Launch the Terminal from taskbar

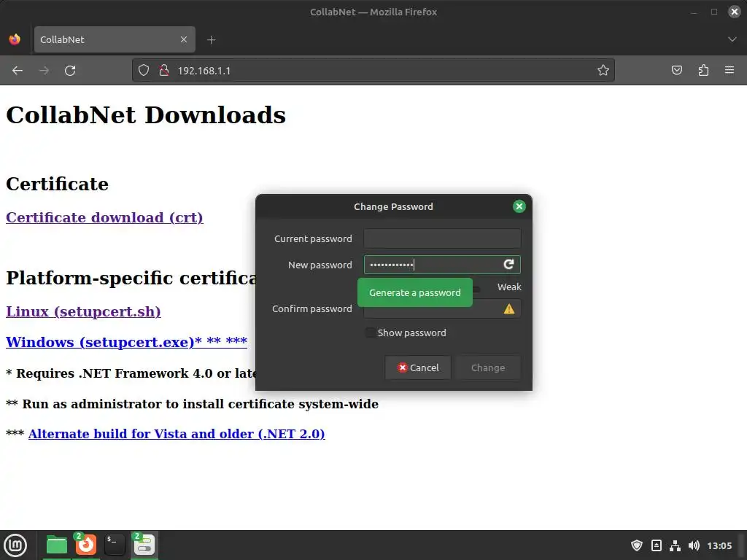tap(115, 545)
